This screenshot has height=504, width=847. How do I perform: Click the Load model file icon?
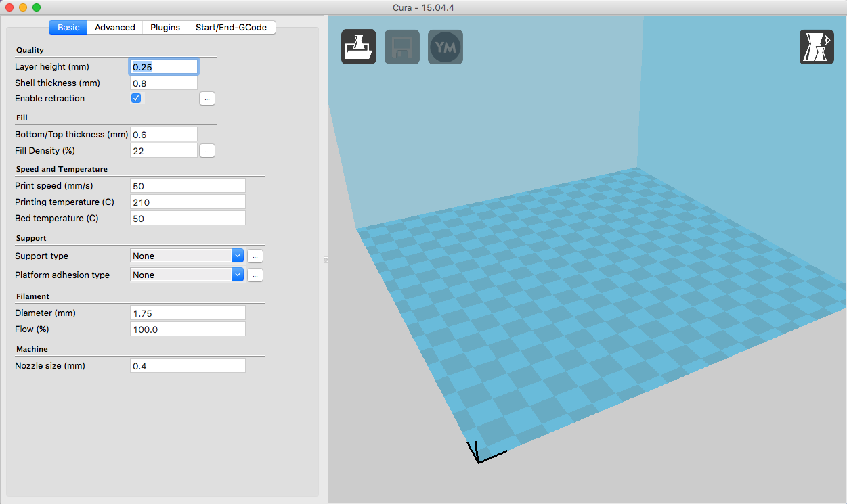[358, 47]
